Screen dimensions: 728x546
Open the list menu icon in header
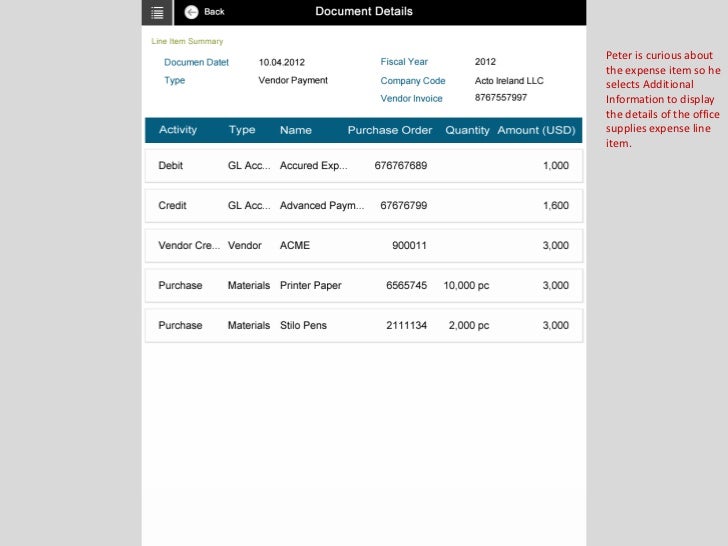coord(157,13)
